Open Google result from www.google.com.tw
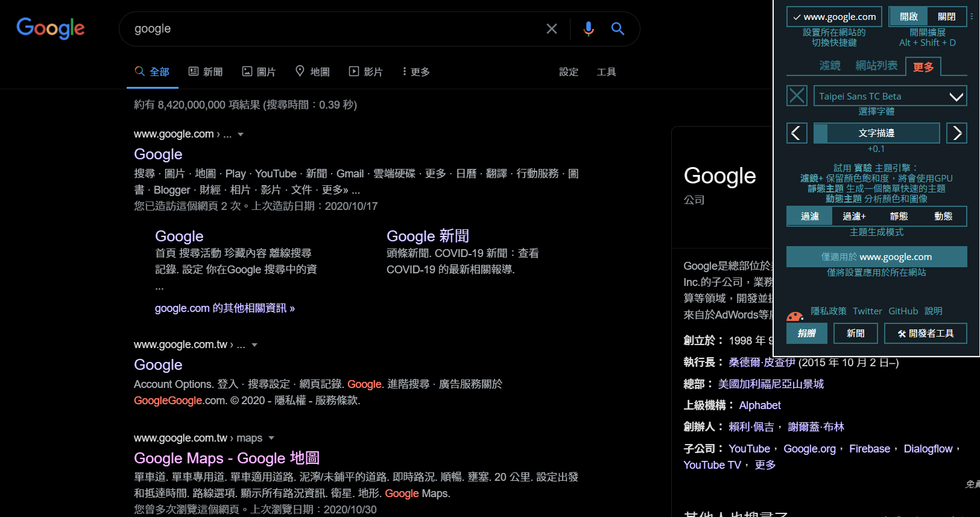 click(158, 365)
